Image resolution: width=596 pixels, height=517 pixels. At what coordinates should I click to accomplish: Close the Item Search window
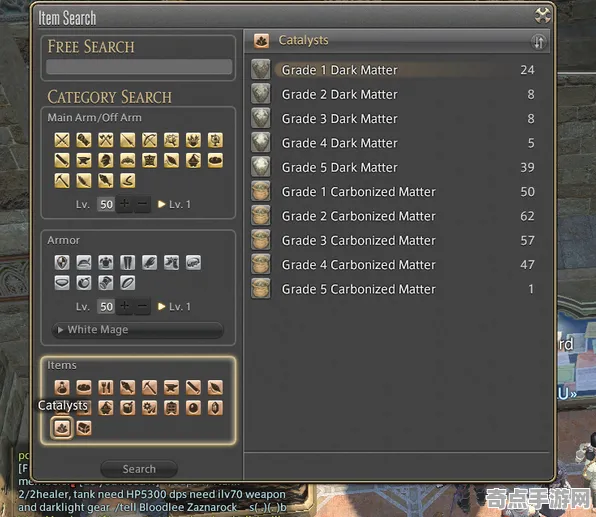point(542,16)
